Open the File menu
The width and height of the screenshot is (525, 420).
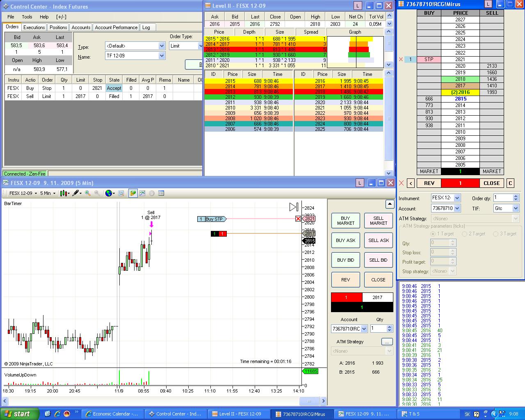click(11, 17)
